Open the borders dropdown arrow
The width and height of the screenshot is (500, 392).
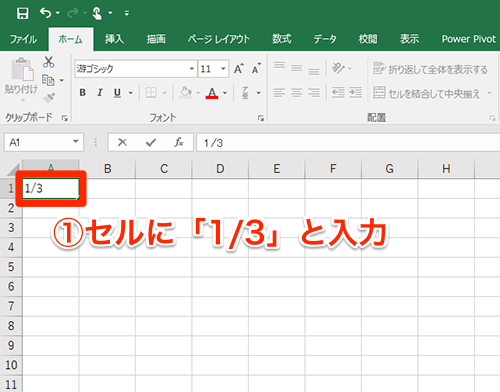click(x=164, y=93)
